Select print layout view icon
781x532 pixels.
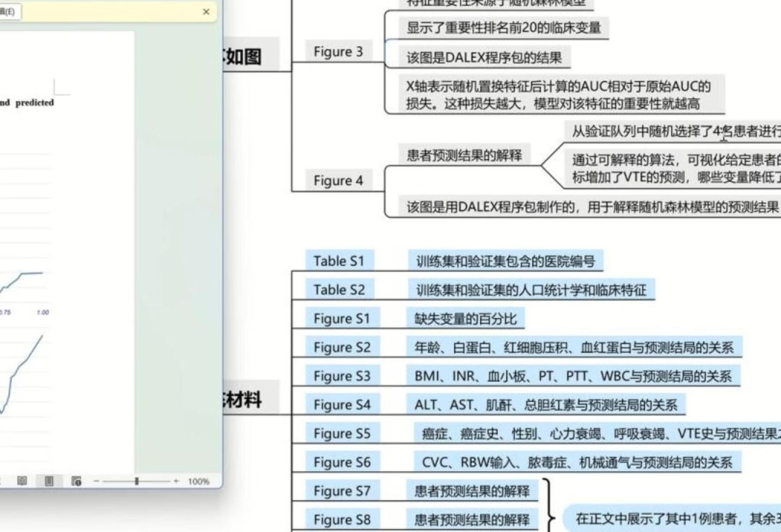pos(49,481)
